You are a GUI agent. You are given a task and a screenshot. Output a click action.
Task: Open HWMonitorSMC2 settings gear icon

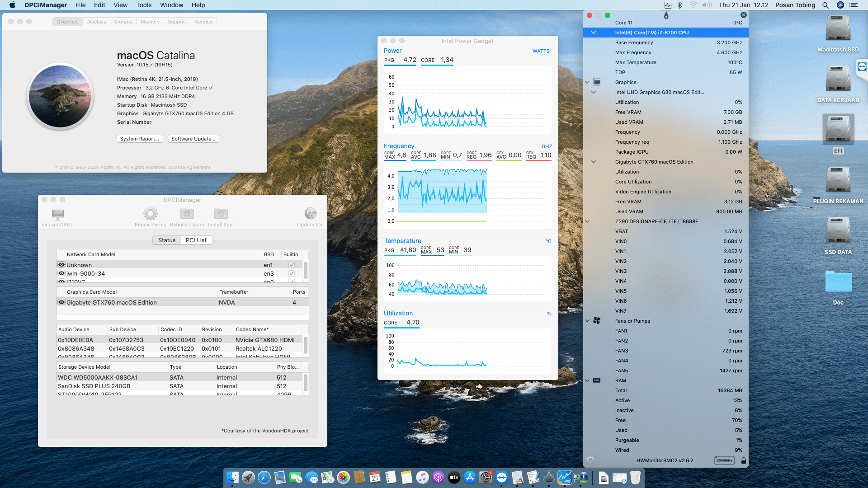[590, 460]
